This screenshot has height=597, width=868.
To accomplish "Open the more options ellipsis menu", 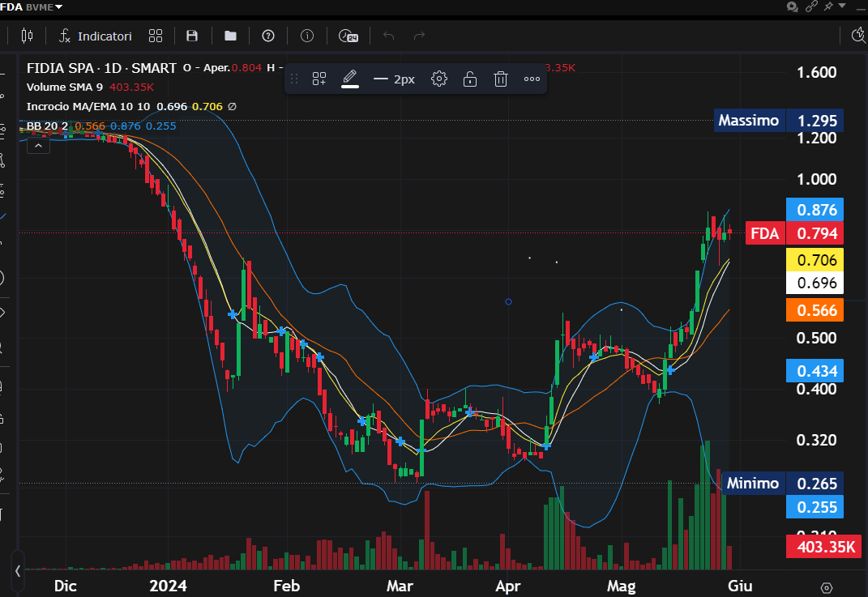I will pos(532,79).
